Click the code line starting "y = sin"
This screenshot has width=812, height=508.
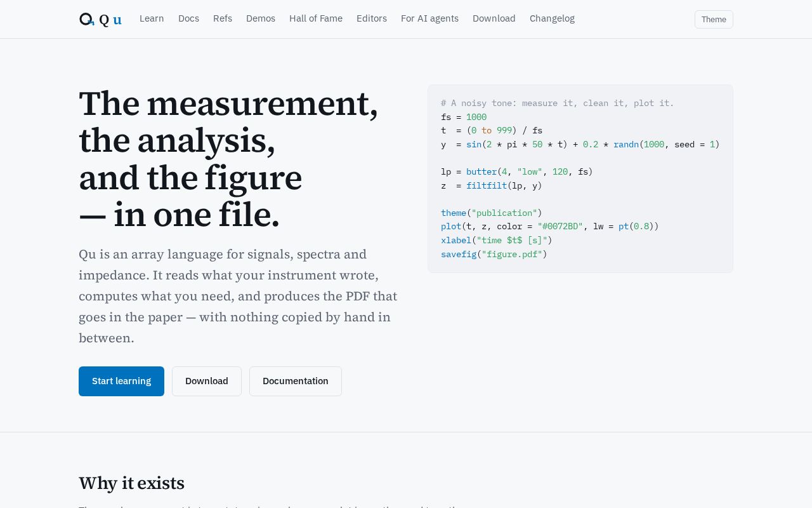[x=580, y=144]
